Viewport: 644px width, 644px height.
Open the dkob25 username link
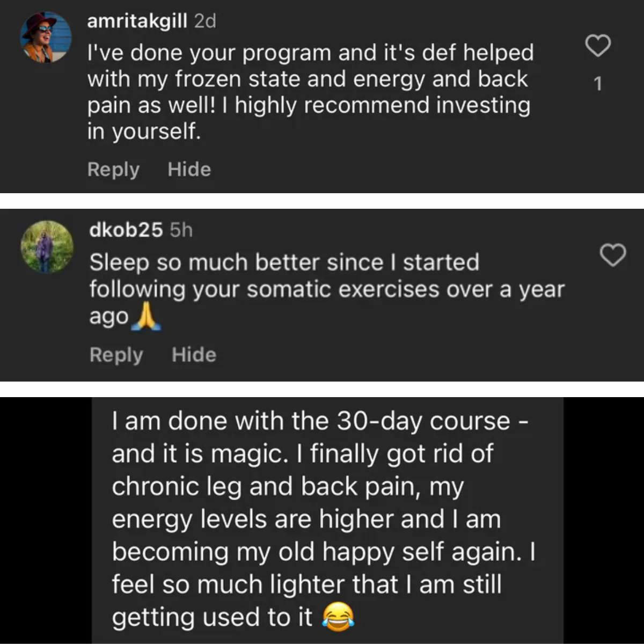coord(126,230)
